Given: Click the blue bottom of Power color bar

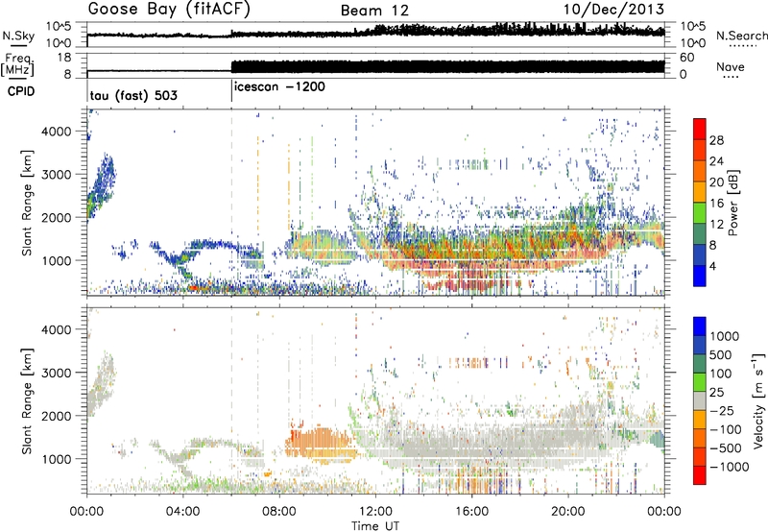Looking at the screenshot, I should pos(700,277).
